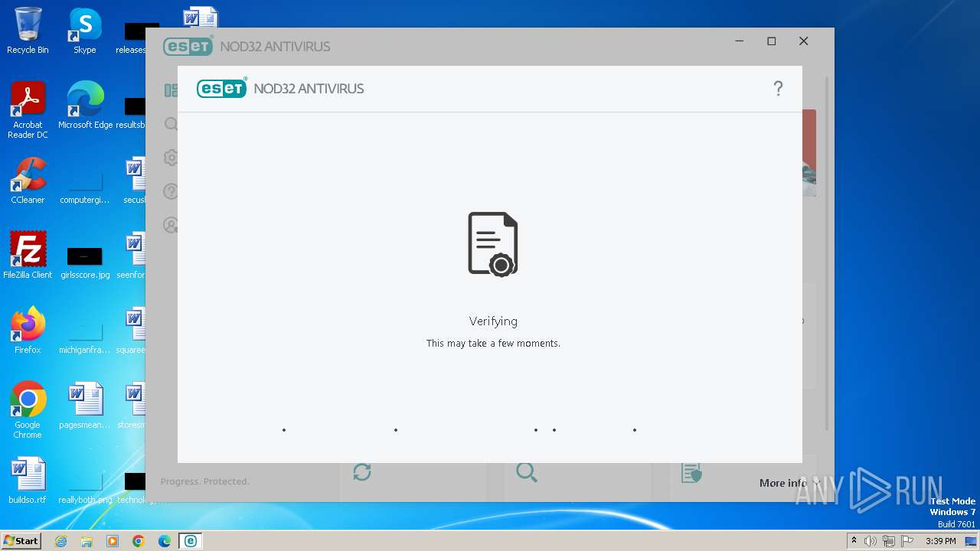
Task: Open the Setup gear icon in ESET sidebar
Action: [x=171, y=158]
